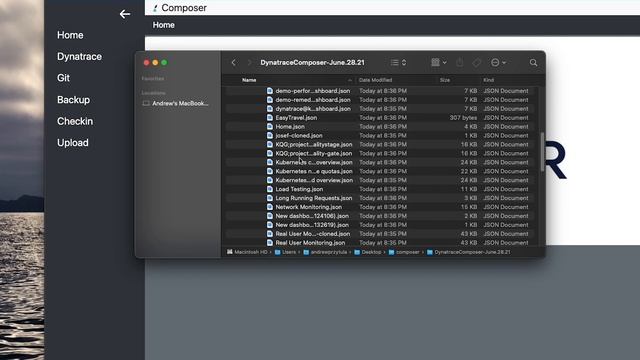This screenshot has height=360, width=640.
Task: Open the Finder action (ellipsis) menu
Action: click(498, 62)
